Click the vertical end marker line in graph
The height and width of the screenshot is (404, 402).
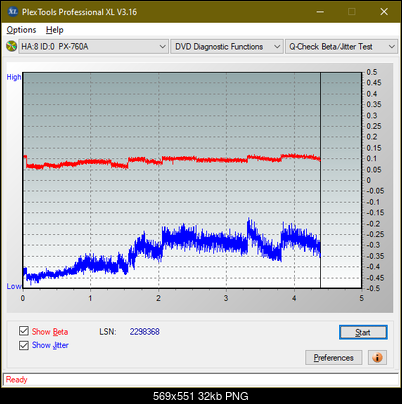click(x=320, y=180)
